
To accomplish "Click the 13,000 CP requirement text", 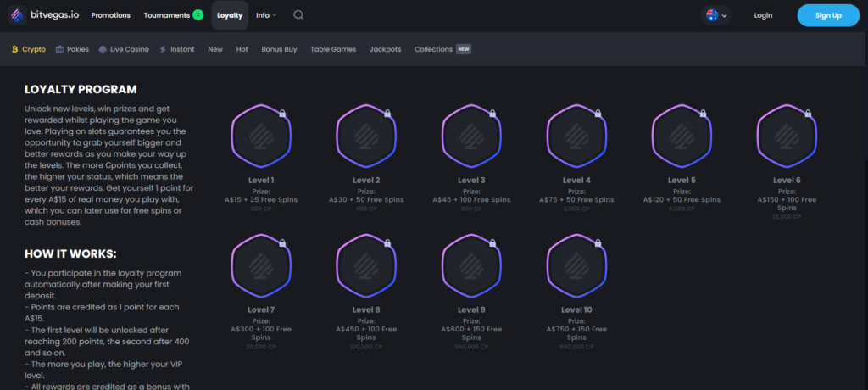I will tap(787, 217).
